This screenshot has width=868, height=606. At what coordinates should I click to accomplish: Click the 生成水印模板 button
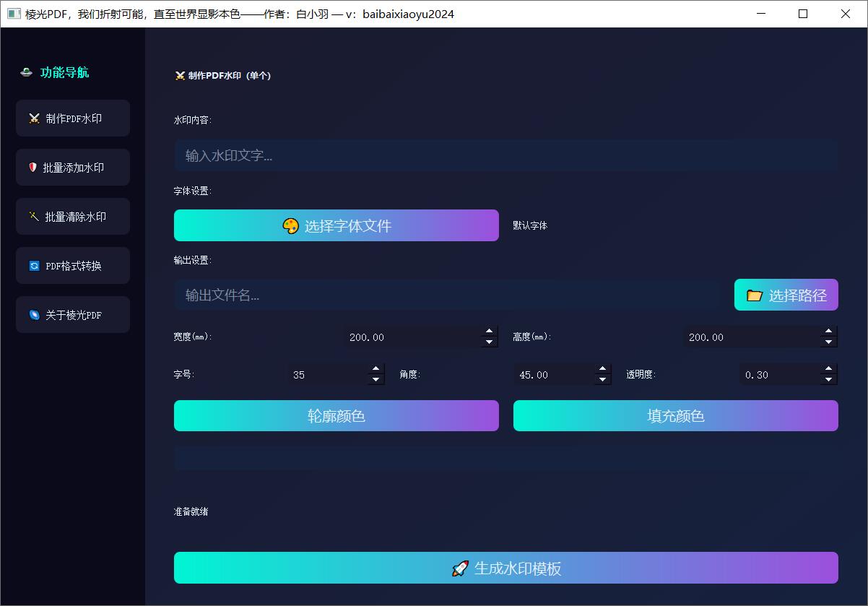[x=505, y=568]
